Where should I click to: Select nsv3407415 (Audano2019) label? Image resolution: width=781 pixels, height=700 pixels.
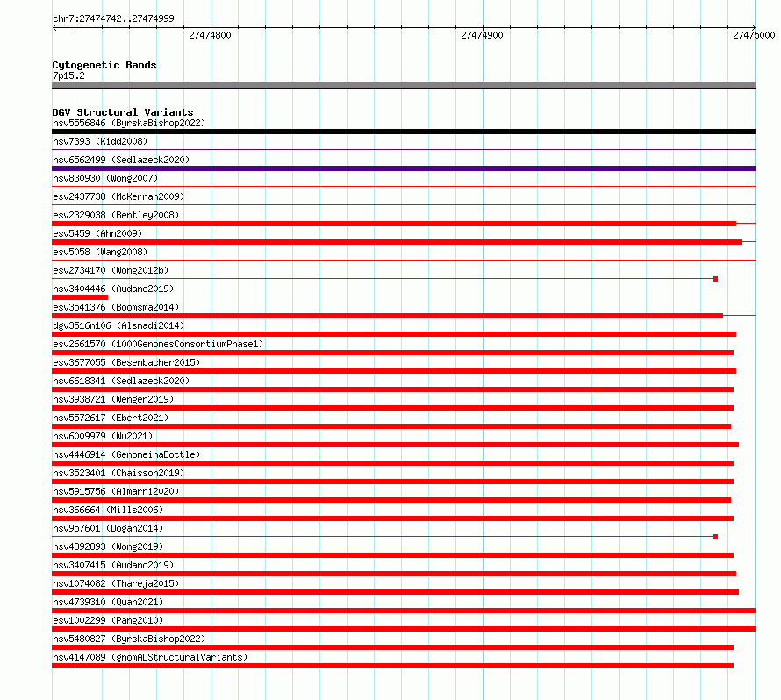tap(113, 565)
